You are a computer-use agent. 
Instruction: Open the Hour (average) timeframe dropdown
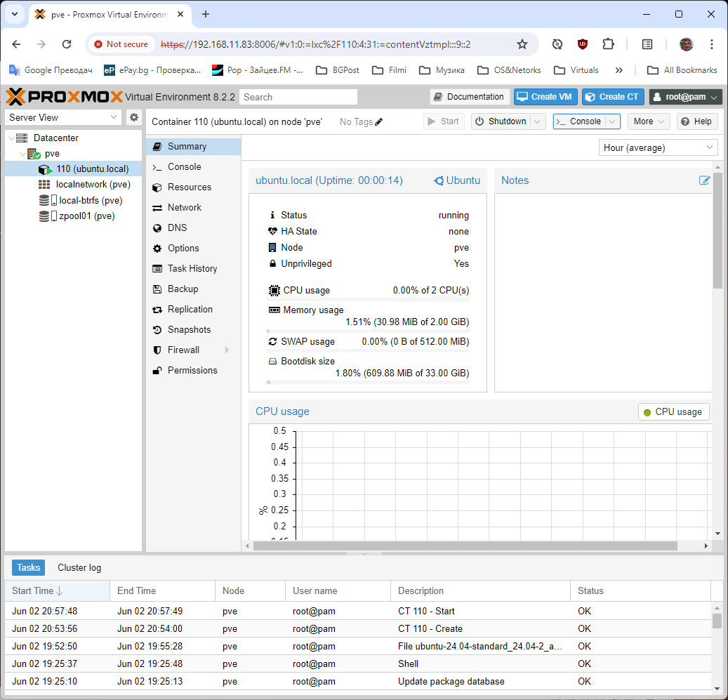click(x=658, y=147)
